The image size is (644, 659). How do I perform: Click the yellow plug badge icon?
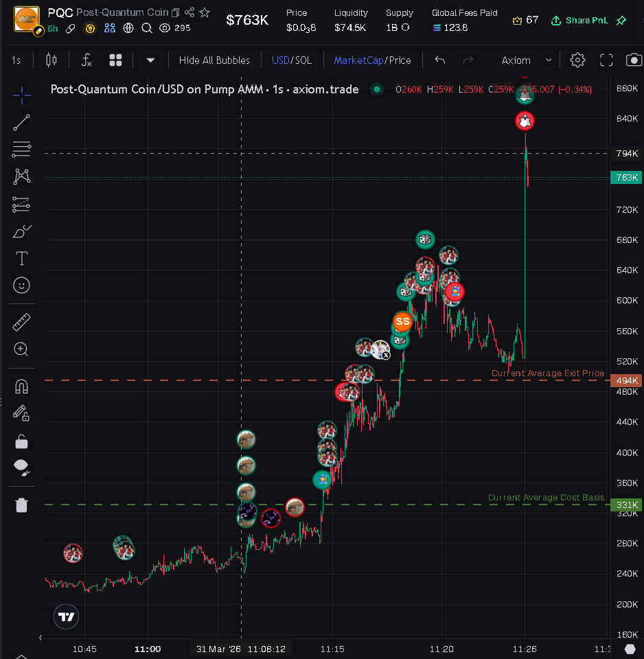point(89,29)
